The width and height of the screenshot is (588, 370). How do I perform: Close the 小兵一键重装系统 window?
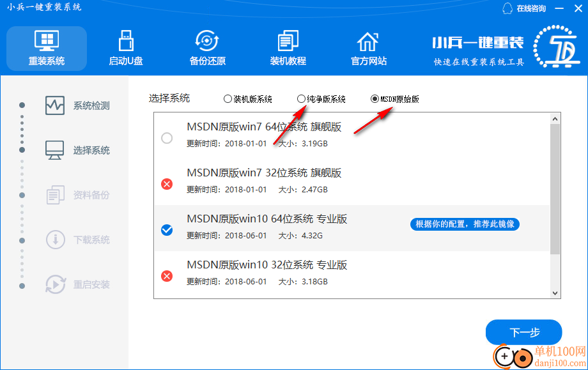(x=578, y=8)
